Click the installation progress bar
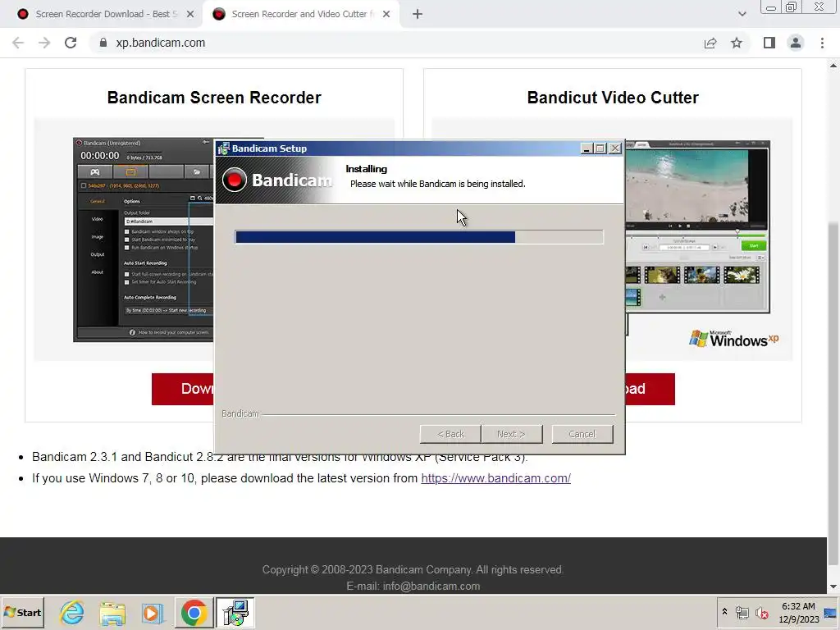 pyautogui.click(x=419, y=237)
